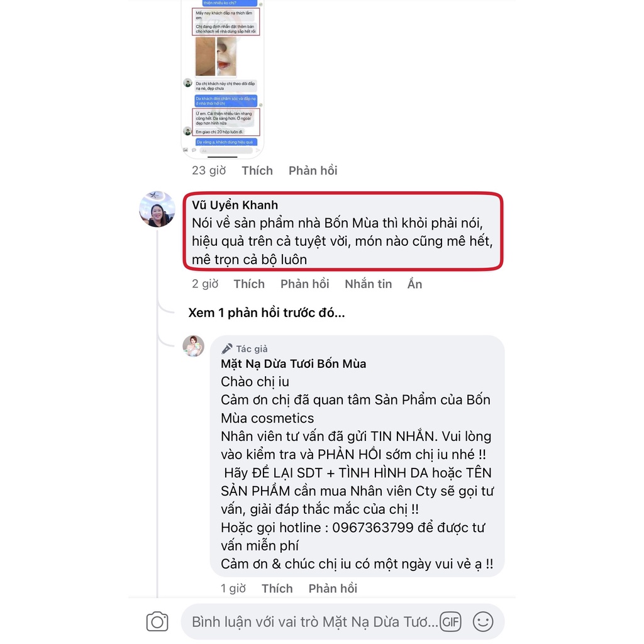Reply to Vũ Uyển Khanh's comment via Phản hồi
This screenshot has width=644, height=644.
click(305, 284)
